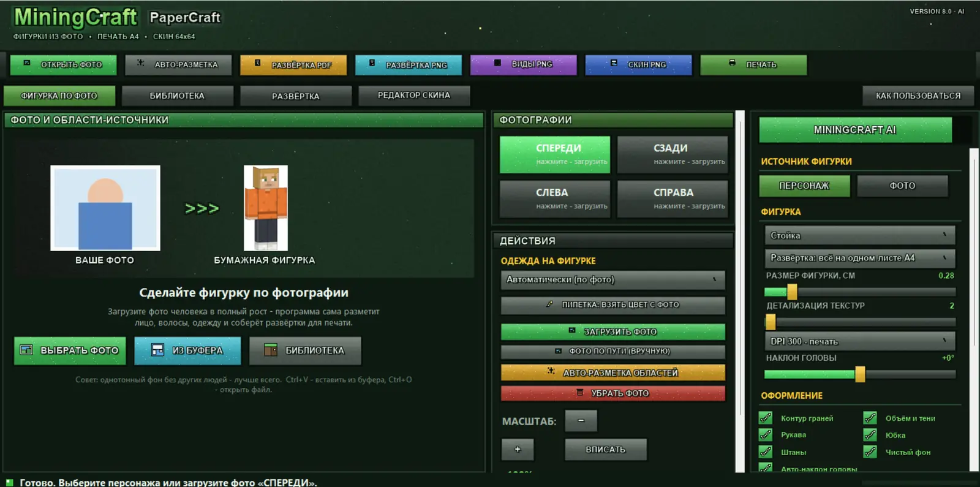Toggle Юбка checkbox
The height and width of the screenshot is (487, 980).
[870, 435]
